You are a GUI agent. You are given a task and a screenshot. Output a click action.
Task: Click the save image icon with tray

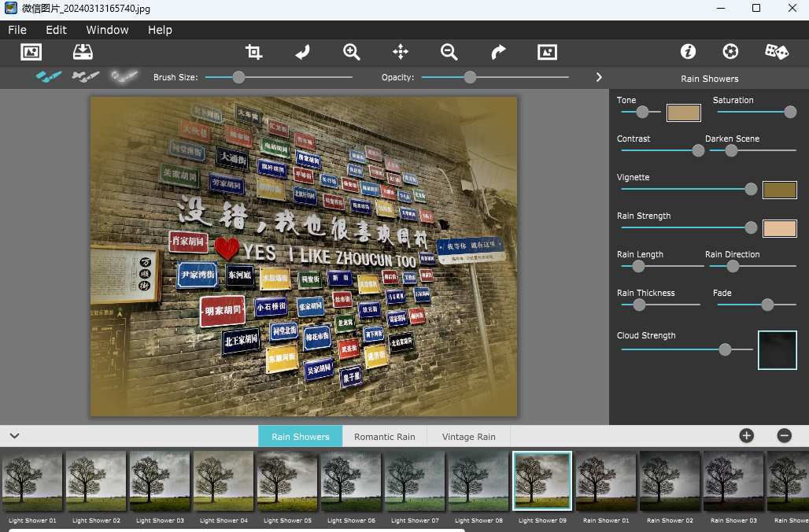[83, 52]
